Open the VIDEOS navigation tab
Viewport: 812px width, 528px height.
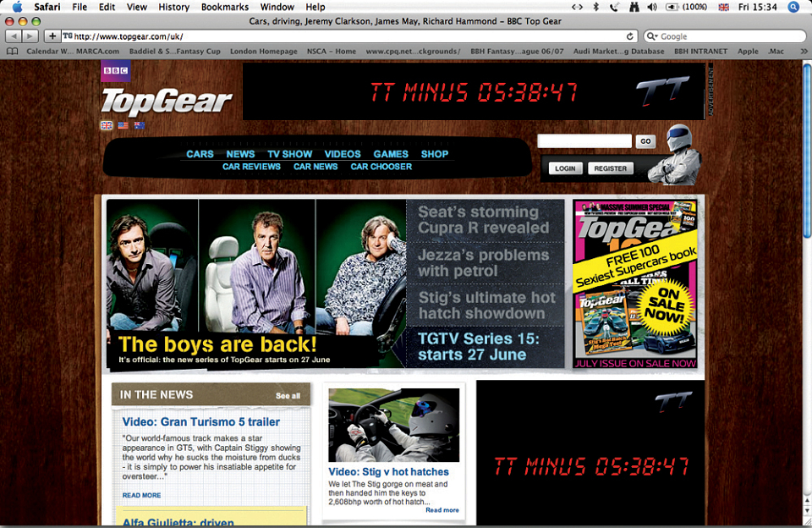(x=343, y=154)
